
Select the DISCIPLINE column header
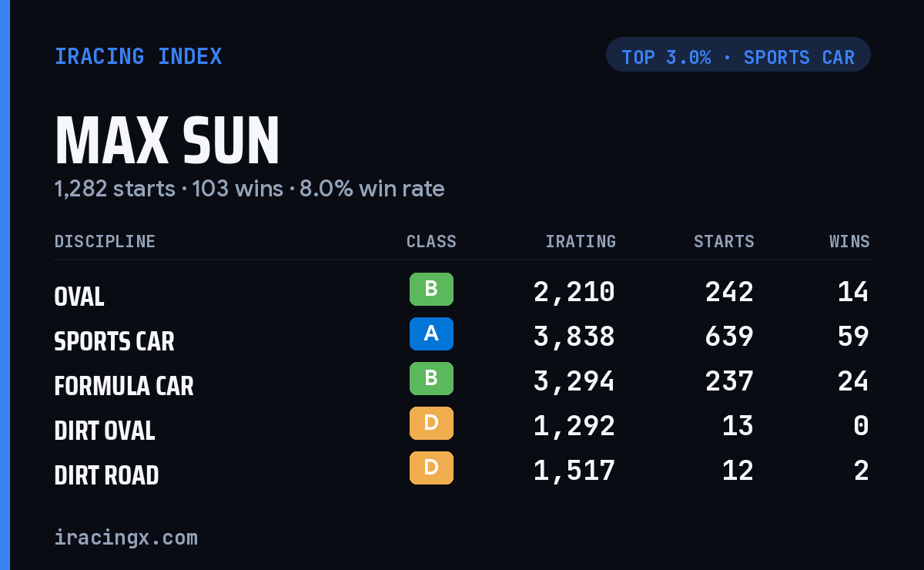click(105, 242)
